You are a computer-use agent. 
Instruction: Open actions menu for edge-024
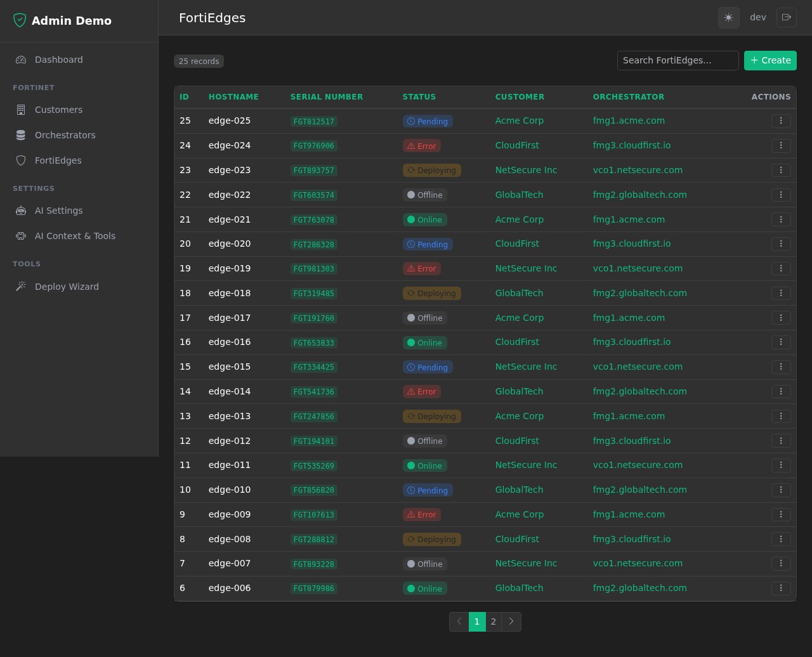pos(781,145)
